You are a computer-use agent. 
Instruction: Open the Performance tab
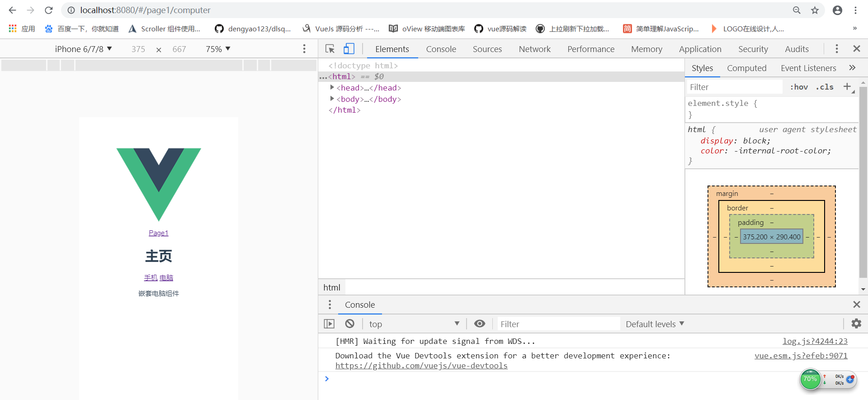pyautogui.click(x=591, y=49)
